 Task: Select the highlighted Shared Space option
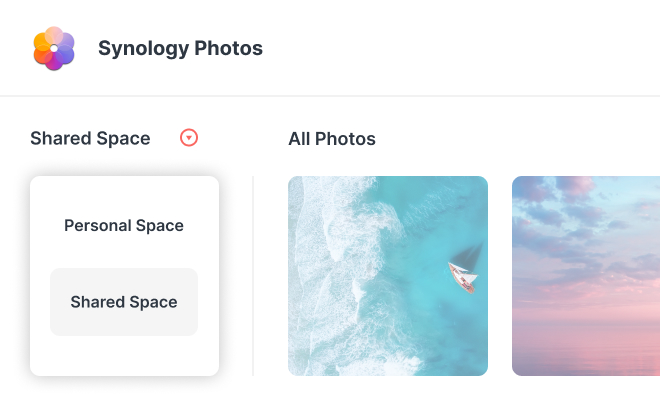[124, 302]
